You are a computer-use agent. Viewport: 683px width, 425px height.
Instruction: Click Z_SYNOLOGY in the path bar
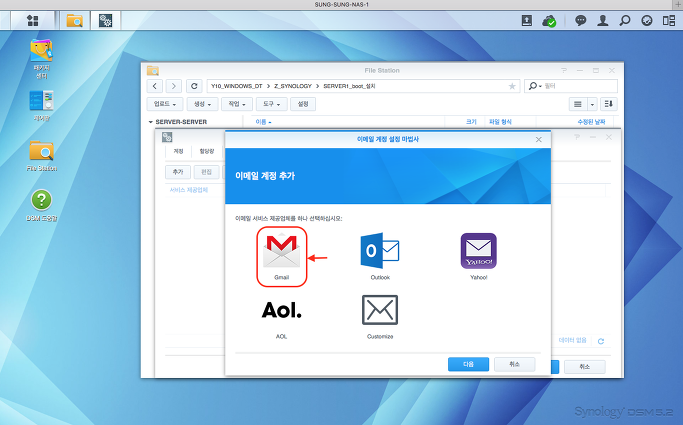click(293, 86)
